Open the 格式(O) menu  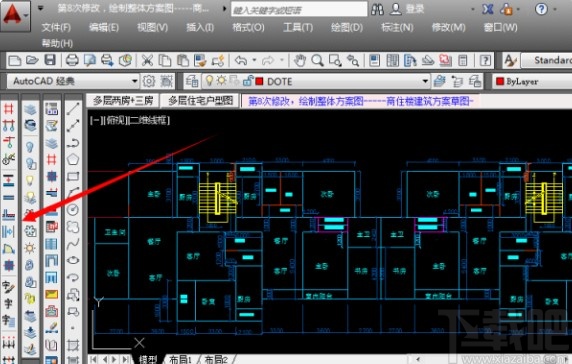(248, 27)
